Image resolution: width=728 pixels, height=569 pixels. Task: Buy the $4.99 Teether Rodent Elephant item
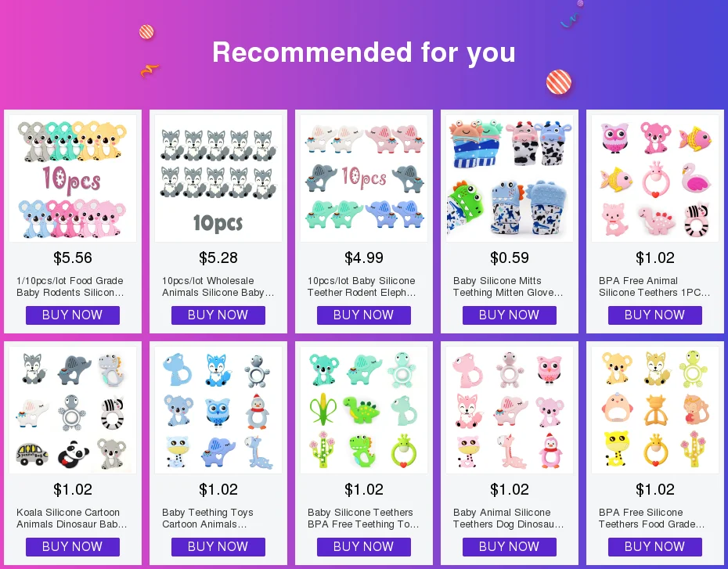(364, 315)
